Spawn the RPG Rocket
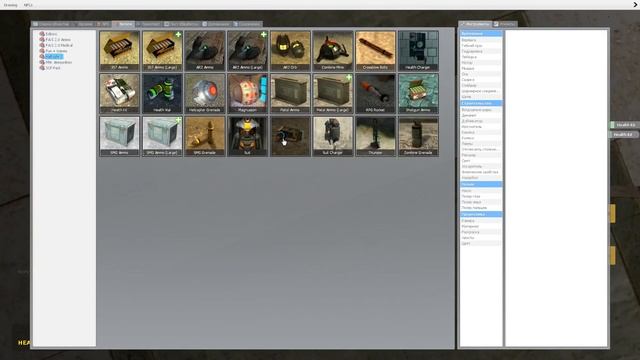This screenshot has height=360, width=640. 376,93
